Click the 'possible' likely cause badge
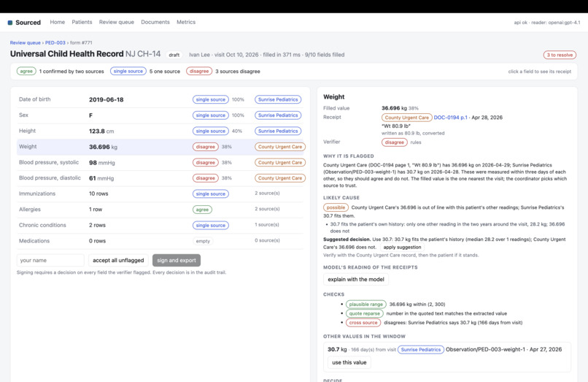This screenshot has height=382, width=588. click(336, 207)
